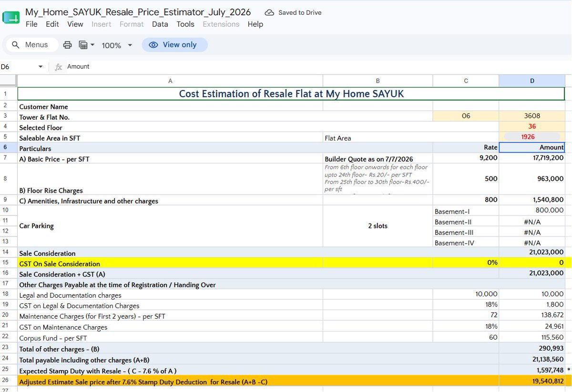Select the yellow GST rate 0% cell
Screen dimensions: 572x392
466,263
